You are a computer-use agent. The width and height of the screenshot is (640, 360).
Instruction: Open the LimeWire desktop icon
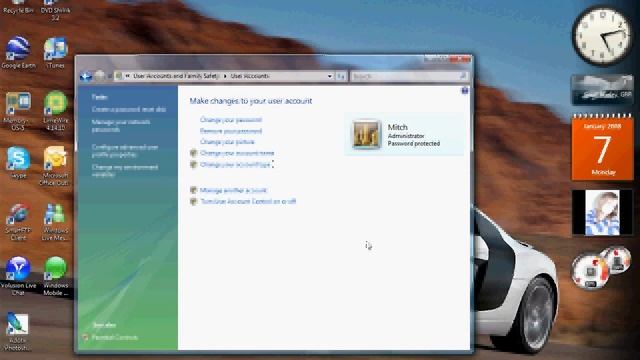(55, 110)
